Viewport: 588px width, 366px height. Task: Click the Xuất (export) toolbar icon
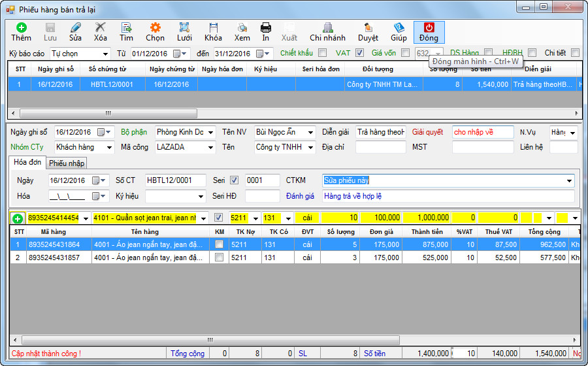pyautogui.click(x=289, y=27)
